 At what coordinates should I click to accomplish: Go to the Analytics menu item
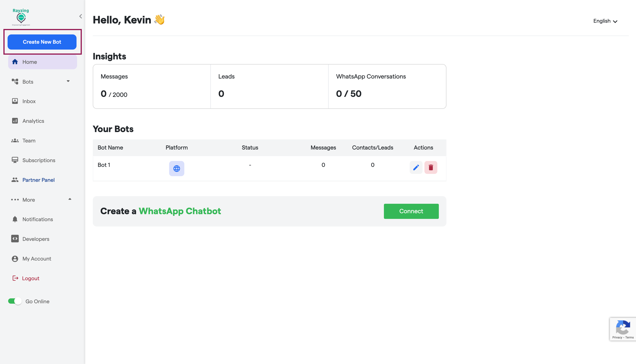[x=33, y=121]
